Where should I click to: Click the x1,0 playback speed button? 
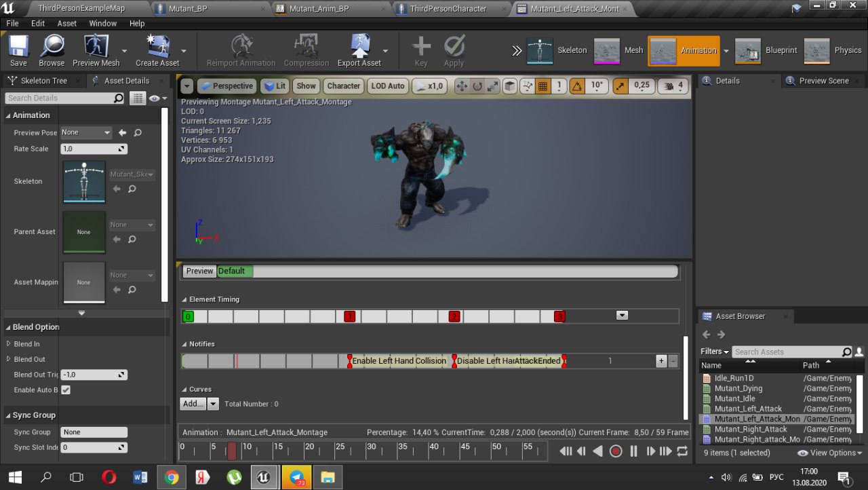(429, 86)
